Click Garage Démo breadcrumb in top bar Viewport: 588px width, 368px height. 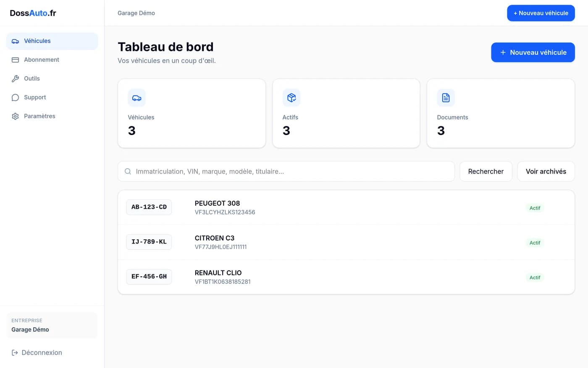[x=136, y=13]
